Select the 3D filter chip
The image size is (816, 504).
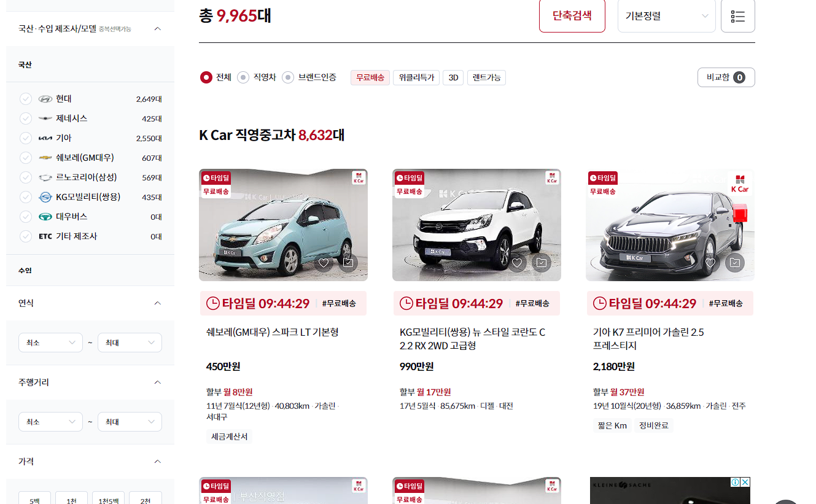(x=453, y=77)
